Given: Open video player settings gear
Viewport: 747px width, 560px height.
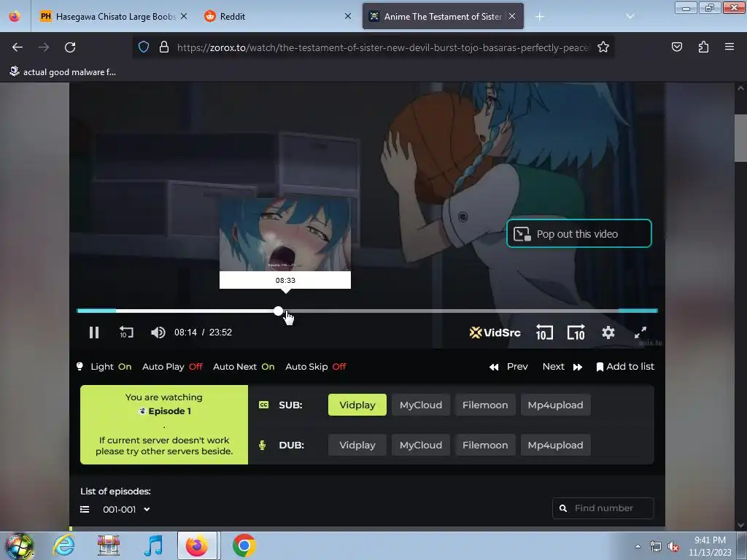Looking at the screenshot, I should click(x=608, y=332).
